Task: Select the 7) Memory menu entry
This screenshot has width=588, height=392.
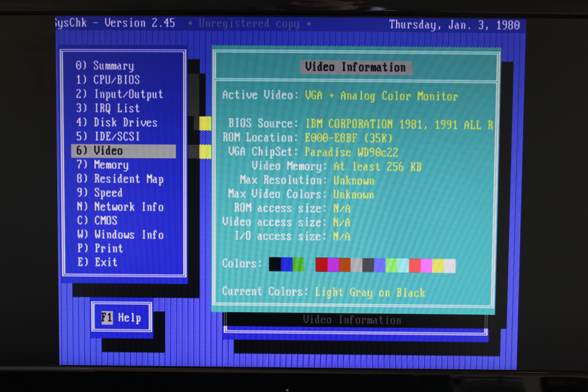Action: click(x=102, y=165)
